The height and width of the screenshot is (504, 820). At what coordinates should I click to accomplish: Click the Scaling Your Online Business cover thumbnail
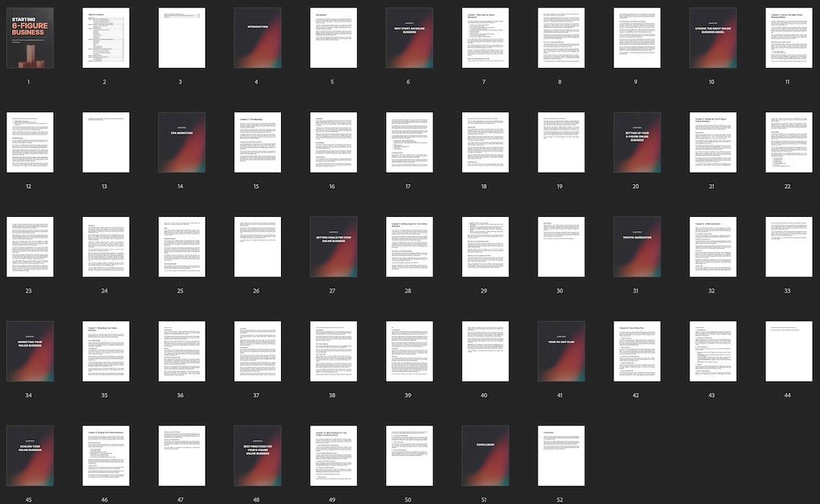30,456
